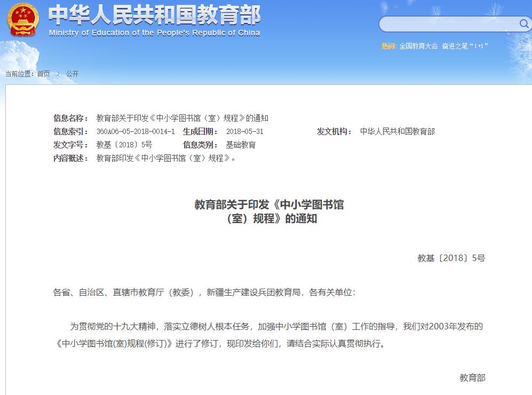Image resolution: width=532 pixels, height=395 pixels.
Task: Click the search magnifier icon
Action: [524, 24]
